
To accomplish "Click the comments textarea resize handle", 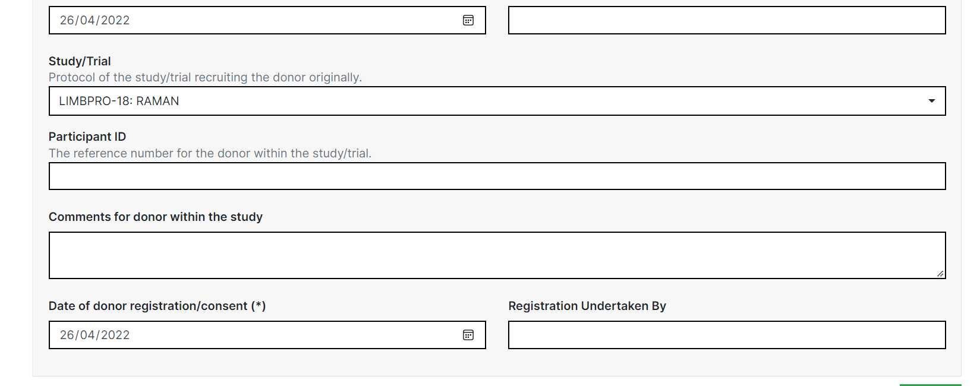I will coord(940,274).
